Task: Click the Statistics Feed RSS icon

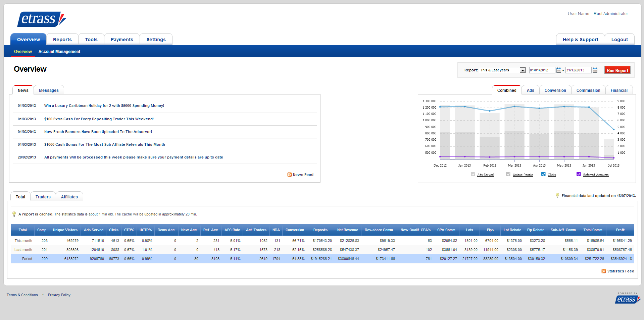Action: [604, 271]
